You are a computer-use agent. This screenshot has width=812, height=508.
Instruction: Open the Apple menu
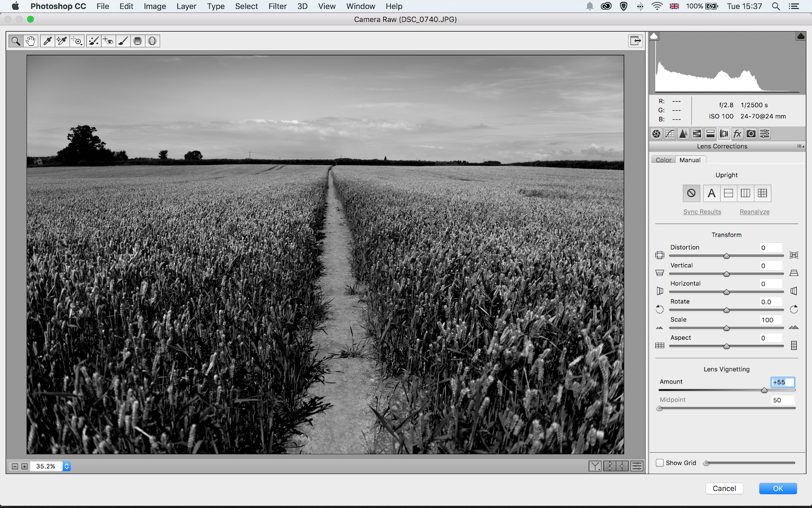coord(15,6)
